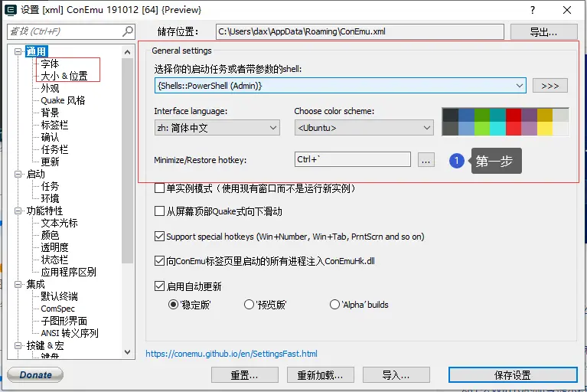
Task: Select the 通用 root tree item
Action: 36,51
